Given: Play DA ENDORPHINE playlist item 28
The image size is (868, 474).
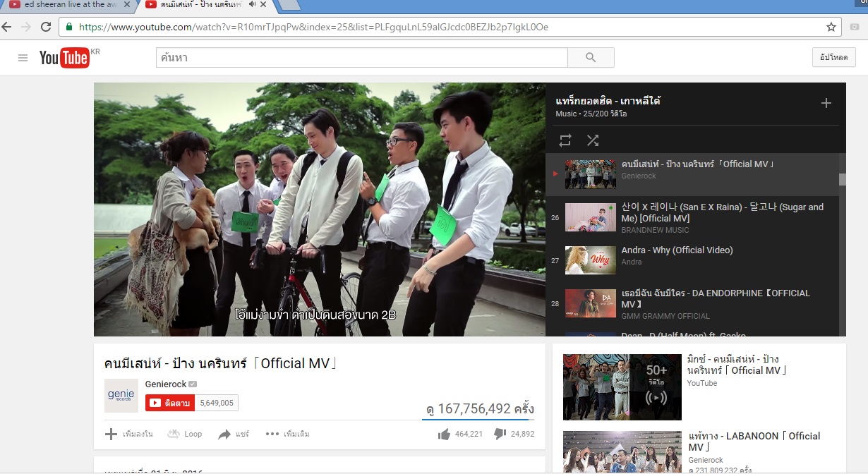Looking at the screenshot, I should coord(692,303).
